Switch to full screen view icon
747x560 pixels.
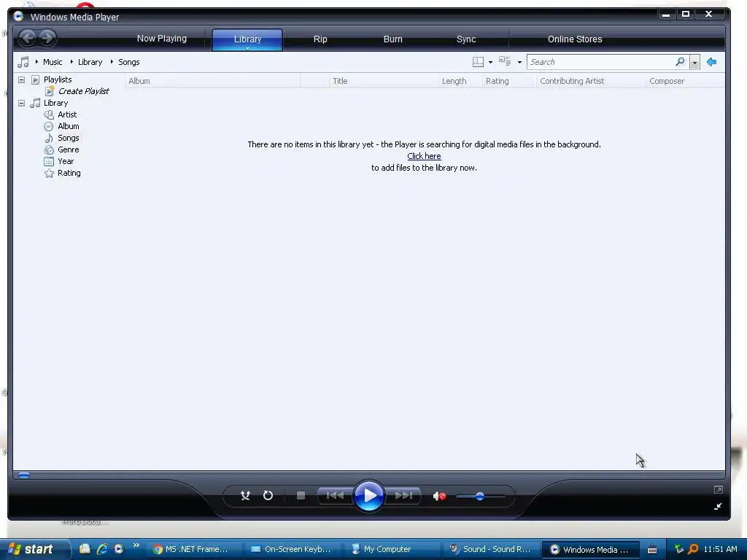point(719,489)
